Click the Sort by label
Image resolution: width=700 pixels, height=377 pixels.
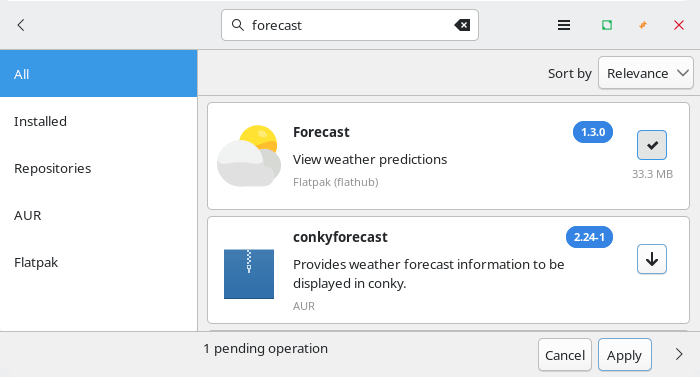570,73
